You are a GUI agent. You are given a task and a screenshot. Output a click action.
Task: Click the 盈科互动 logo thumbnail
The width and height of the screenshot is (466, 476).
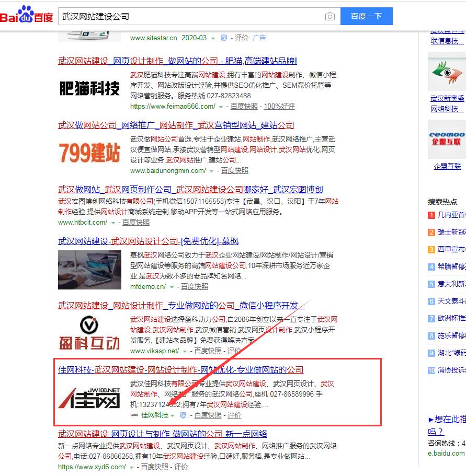89,333
